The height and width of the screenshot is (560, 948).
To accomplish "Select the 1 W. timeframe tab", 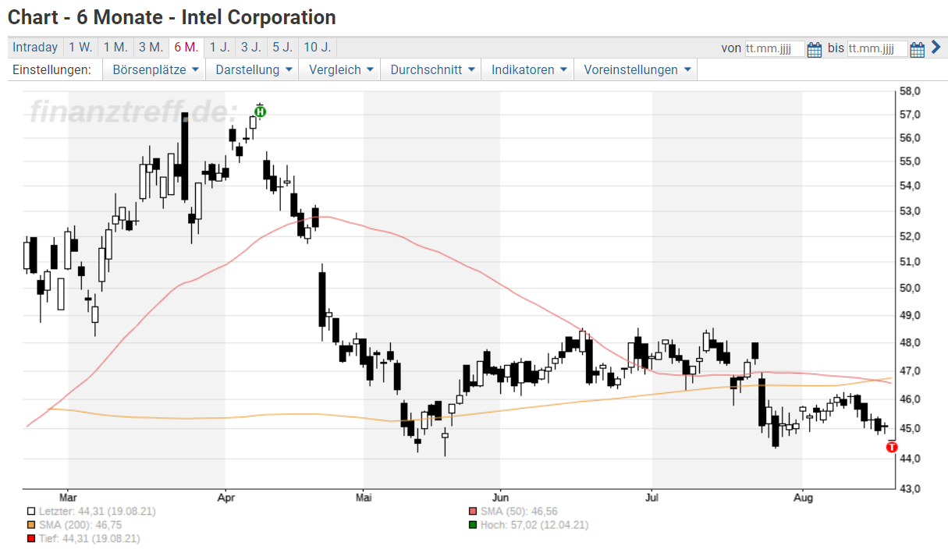I will (x=80, y=48).
